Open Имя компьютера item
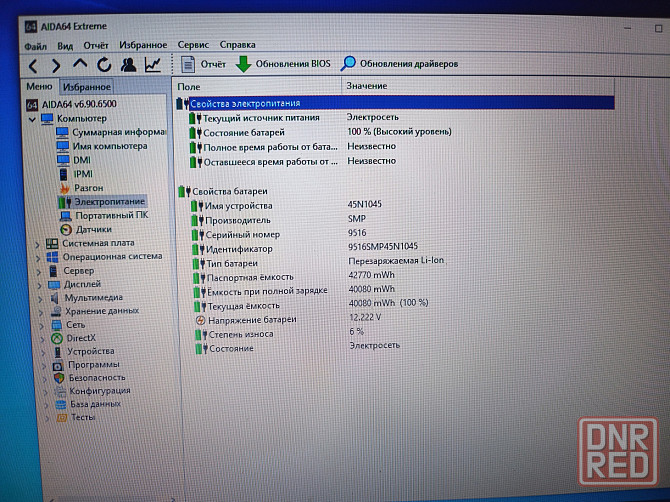Image resolution: width=670 pixels, height=502 pixels. 102,147
